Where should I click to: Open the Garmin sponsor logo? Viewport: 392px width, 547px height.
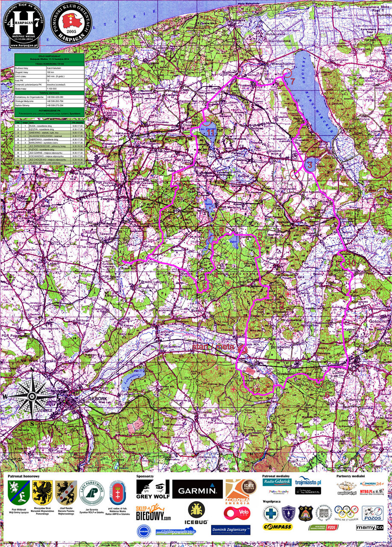point(197,489)
